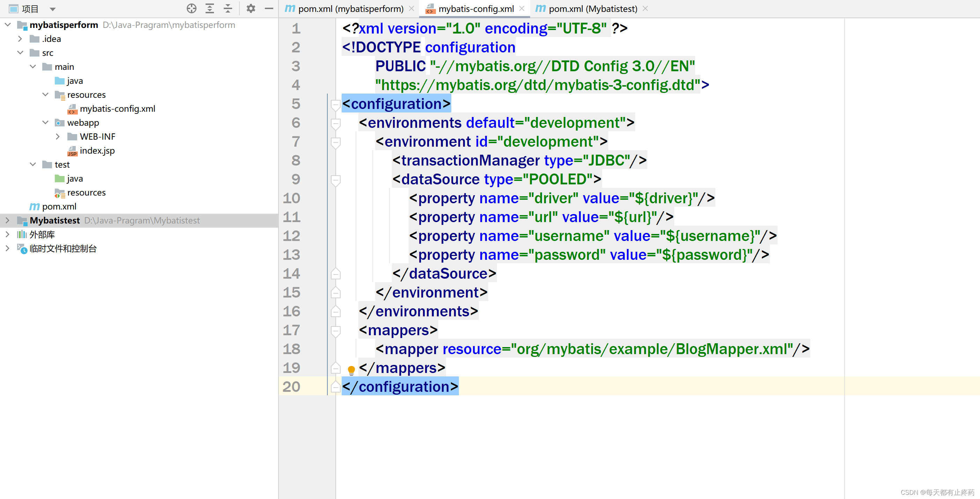The height and width of the screenshot is (499, 980).
Task: Fold the mappers tag at line 17
Action: [335, 330]
